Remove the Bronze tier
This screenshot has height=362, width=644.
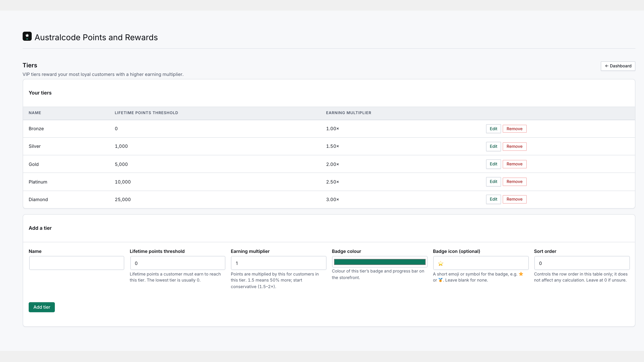(514, 129)
